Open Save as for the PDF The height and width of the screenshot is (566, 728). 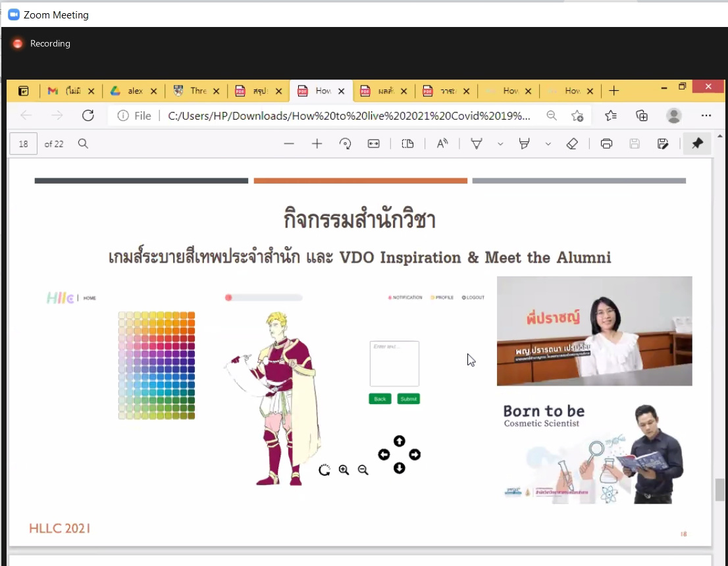point(663,143)
